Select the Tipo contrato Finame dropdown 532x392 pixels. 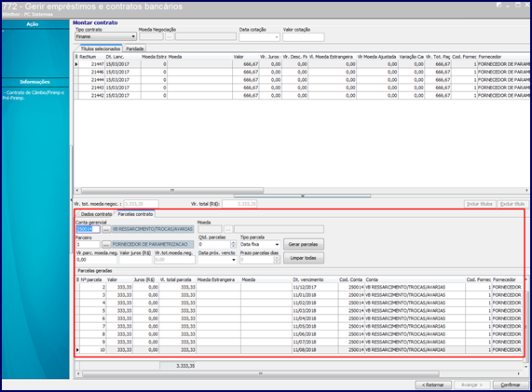pyautogui.click(x=105, y=36)
